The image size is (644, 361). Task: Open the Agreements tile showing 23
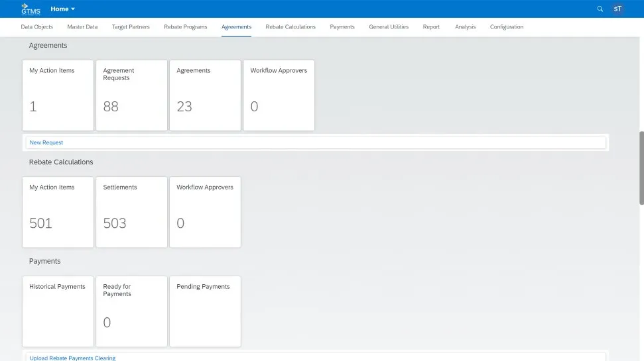[x=205, y=95]
